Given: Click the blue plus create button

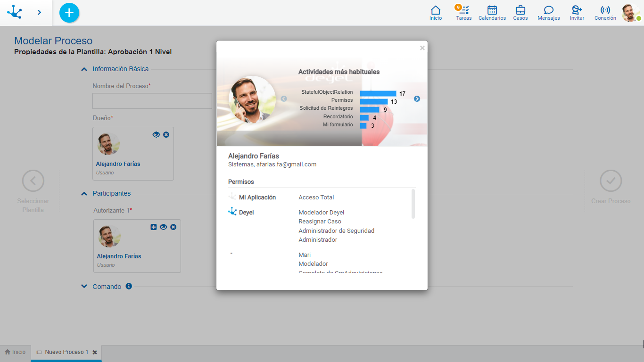Looking at the screenshot, I should pos(69,13).
